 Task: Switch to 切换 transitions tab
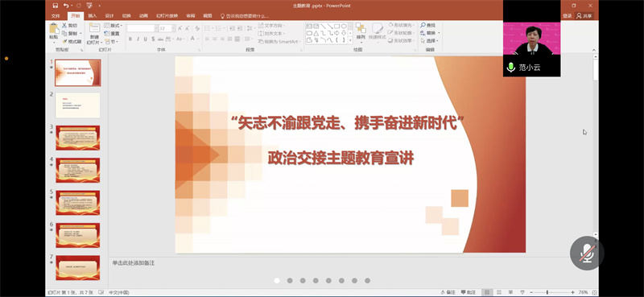(x=126, y=15)
